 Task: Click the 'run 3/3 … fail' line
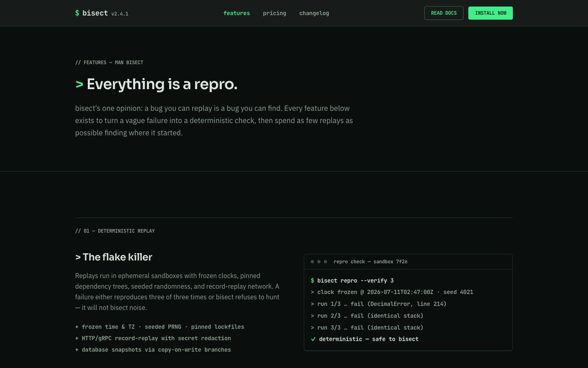[x=367, y=328]
